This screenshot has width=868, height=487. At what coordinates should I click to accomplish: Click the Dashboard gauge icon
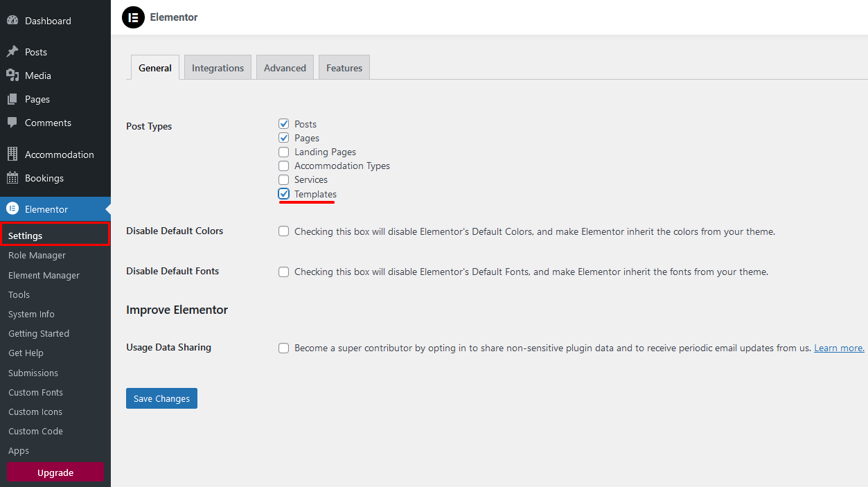12,21
